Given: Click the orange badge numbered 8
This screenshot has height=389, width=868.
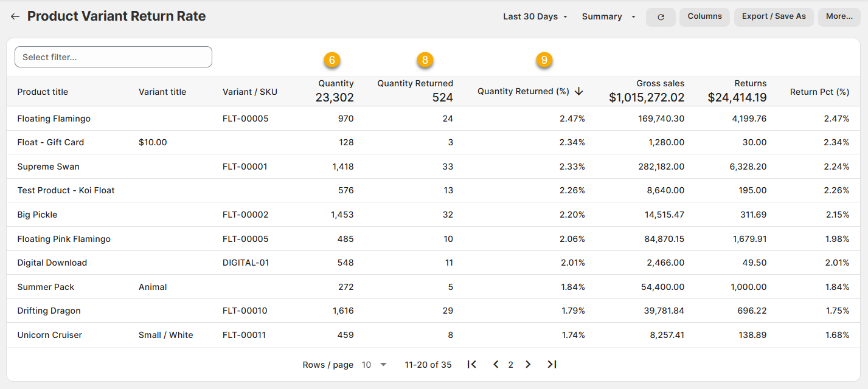Looking at the screenshot, I should [x=425, y=60].
